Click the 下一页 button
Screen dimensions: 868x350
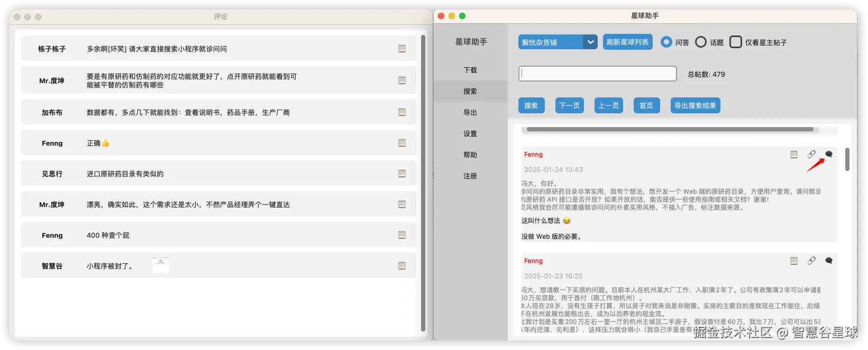tap(570, 105)
